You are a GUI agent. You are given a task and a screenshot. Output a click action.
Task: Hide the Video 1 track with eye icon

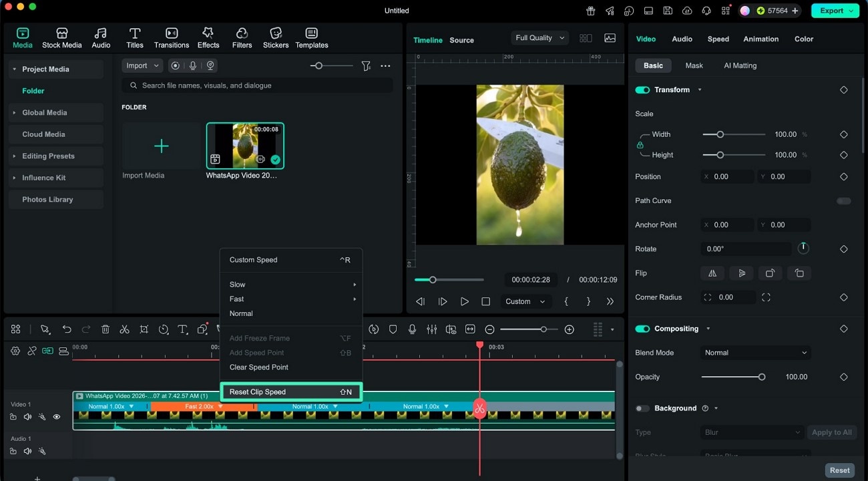57,417
